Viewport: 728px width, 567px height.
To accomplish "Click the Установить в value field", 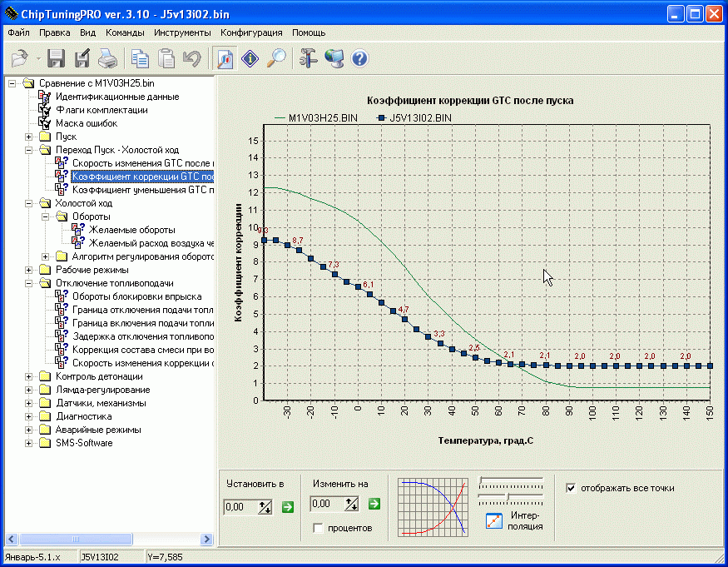I will 240,507.
